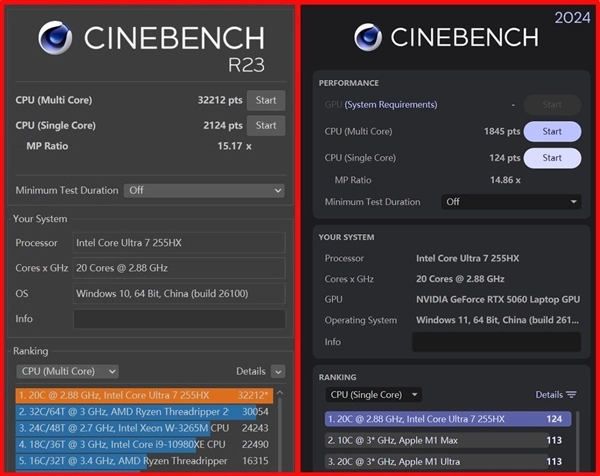Run the 2024 CPU Single Core benchmark
600x476 pixels.
pos(551,158)
